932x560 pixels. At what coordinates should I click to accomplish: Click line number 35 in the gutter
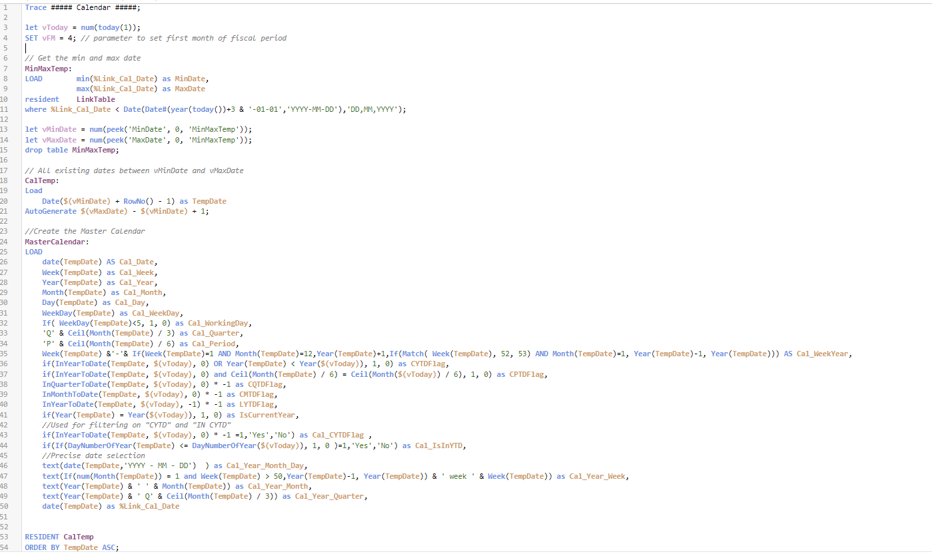pyautogui.click(x=6, y=354)
